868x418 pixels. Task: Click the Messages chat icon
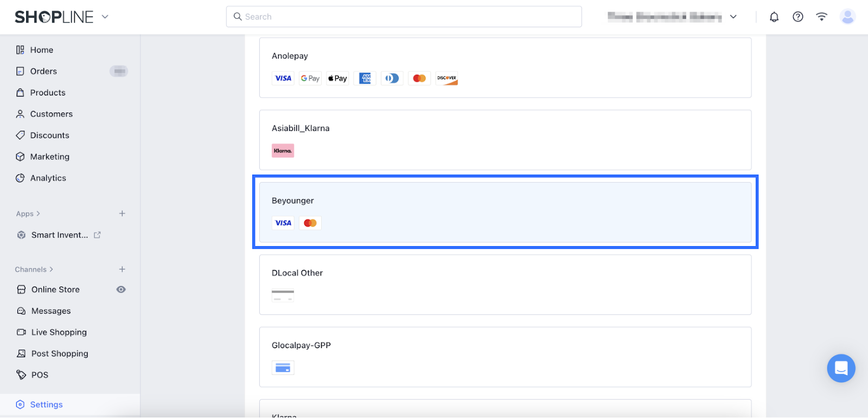pos(21,311)
